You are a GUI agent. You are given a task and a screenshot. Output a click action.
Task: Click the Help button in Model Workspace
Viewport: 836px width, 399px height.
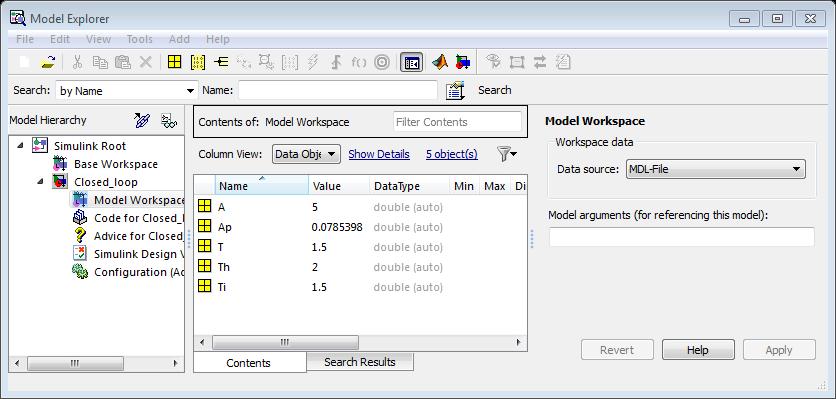[x=698, y=350]
